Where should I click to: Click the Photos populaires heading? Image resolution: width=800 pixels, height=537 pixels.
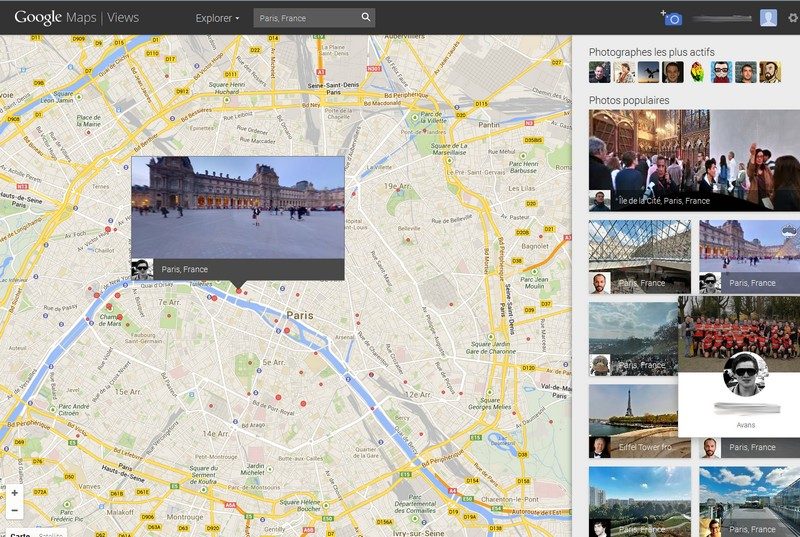tap(629, 100)
